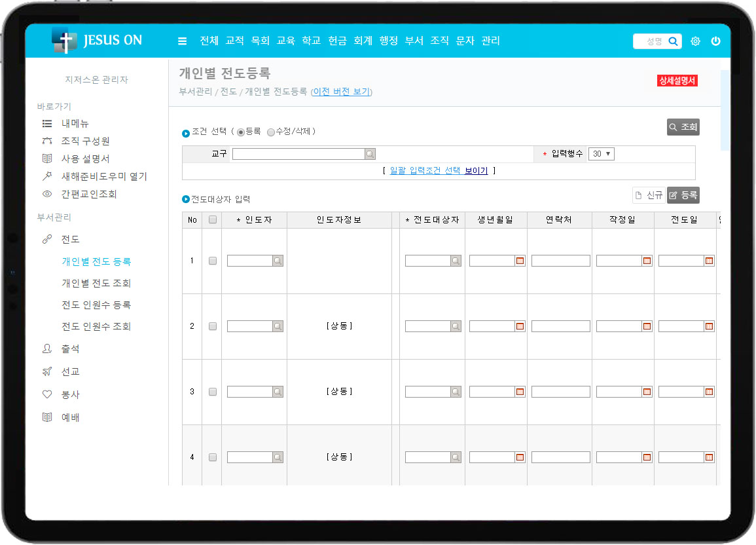This screenshot has width=756, height=545.
Task: Expand the 입력행수 dropdown showing 30
Action: pos(601,154)
